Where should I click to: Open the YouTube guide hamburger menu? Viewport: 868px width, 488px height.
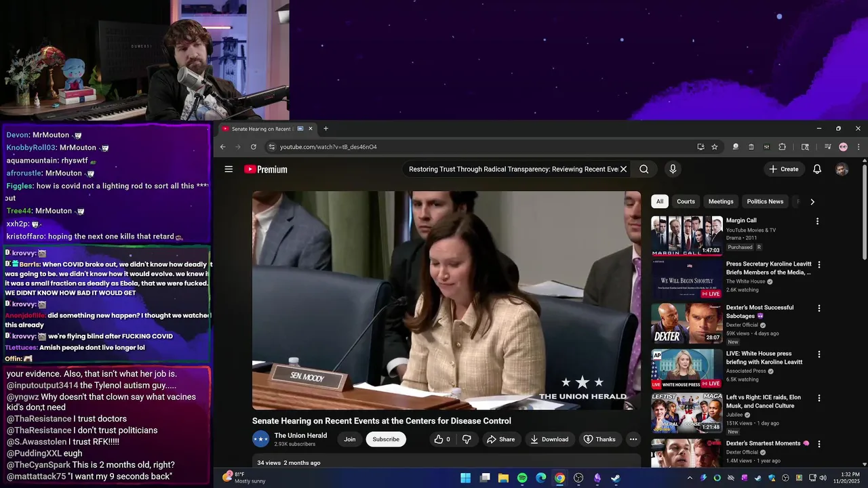point(229,169)
